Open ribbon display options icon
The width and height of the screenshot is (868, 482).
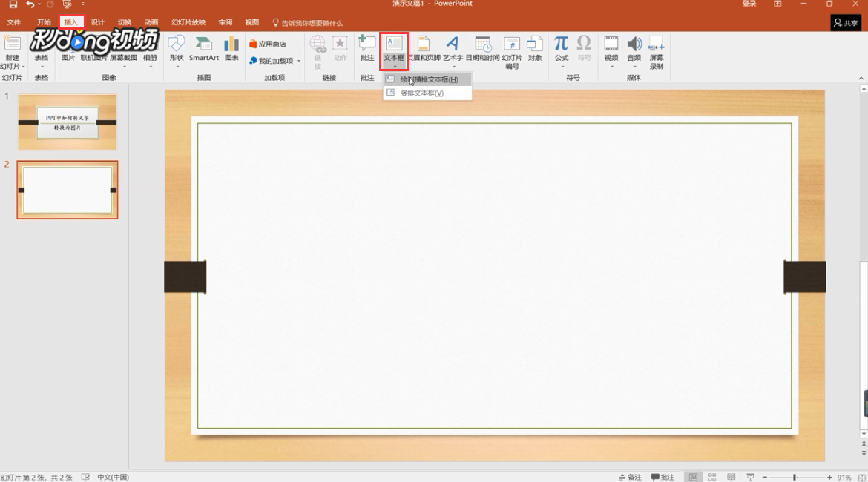777,4
